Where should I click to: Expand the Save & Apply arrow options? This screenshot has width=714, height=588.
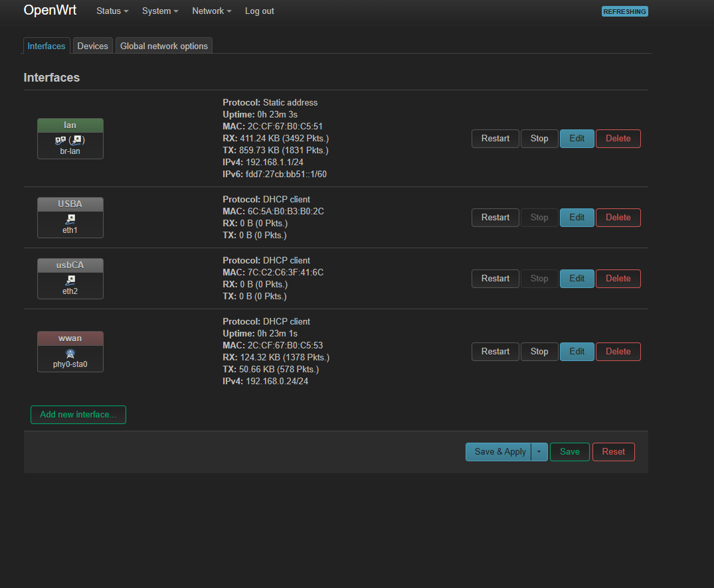(539, 452)
